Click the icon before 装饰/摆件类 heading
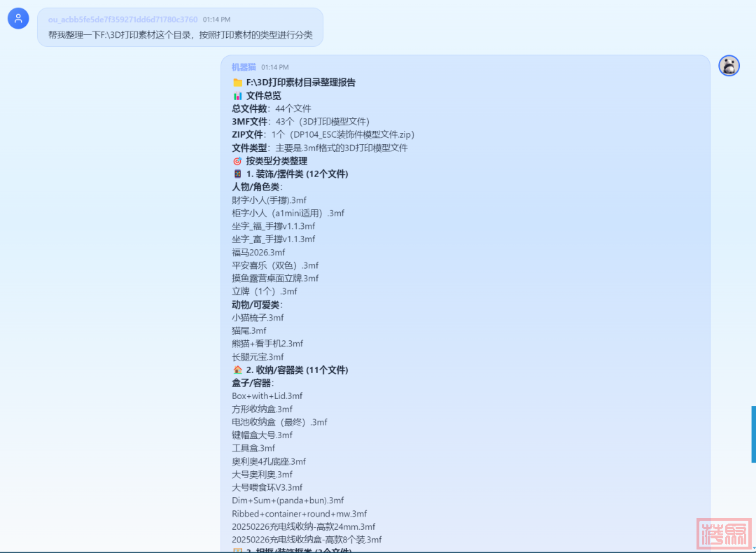This screenshot has height=553, width=756. click(237, 174)
